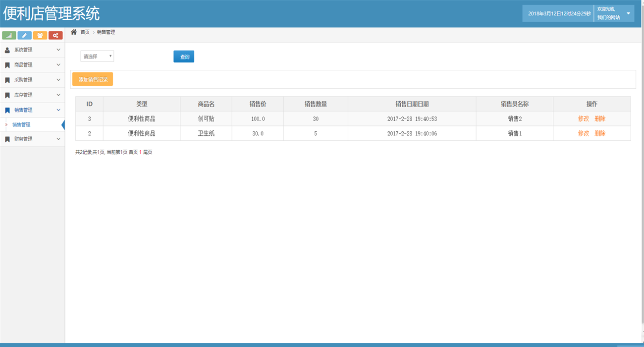
Task: Click 删除 for the 卫生纸 row
Action: (600, 133)
